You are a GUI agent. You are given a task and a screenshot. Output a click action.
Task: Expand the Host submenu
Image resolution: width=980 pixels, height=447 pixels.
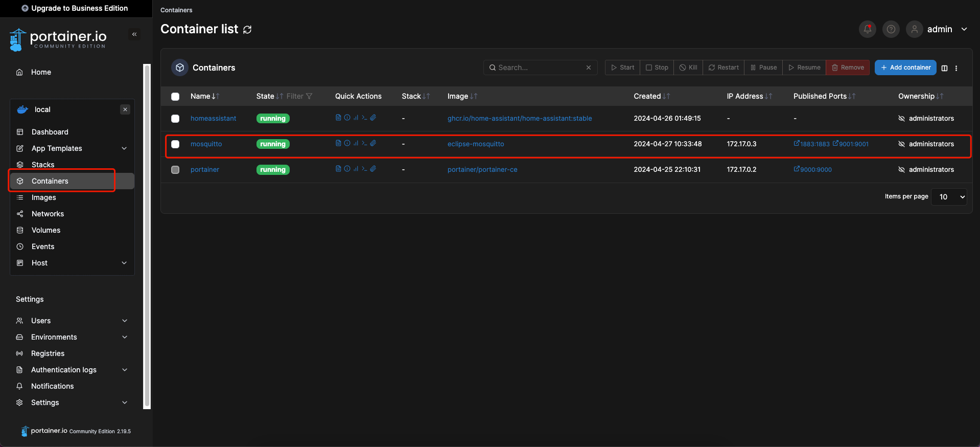point(124,263)
